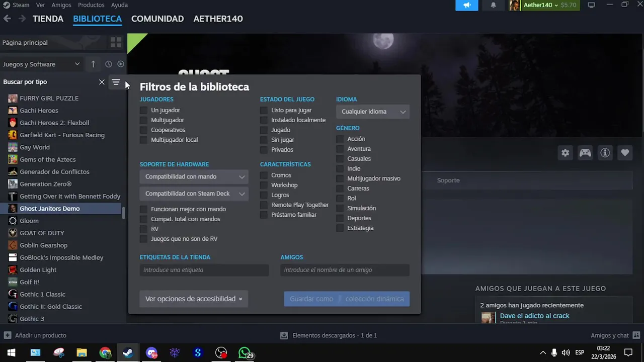Open Big Picture mode monitor icon
The height and width of the screenshot is (362, 644).
coord(592,5)
